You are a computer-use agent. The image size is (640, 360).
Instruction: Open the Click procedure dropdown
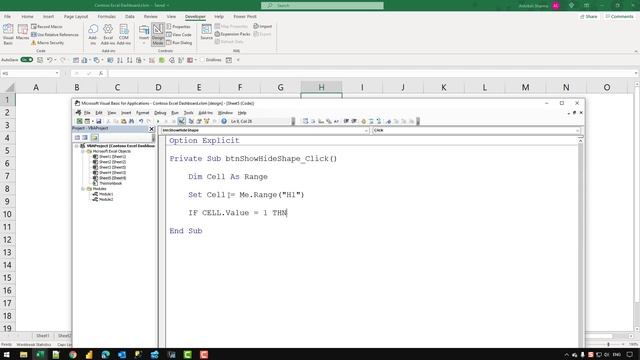pyautogui.click(x=578, y=131)
